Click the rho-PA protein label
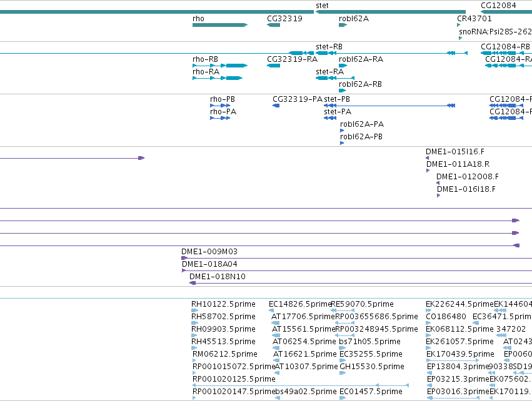The height and width of the screenshot is (401, 532). [x=223, y=112]
